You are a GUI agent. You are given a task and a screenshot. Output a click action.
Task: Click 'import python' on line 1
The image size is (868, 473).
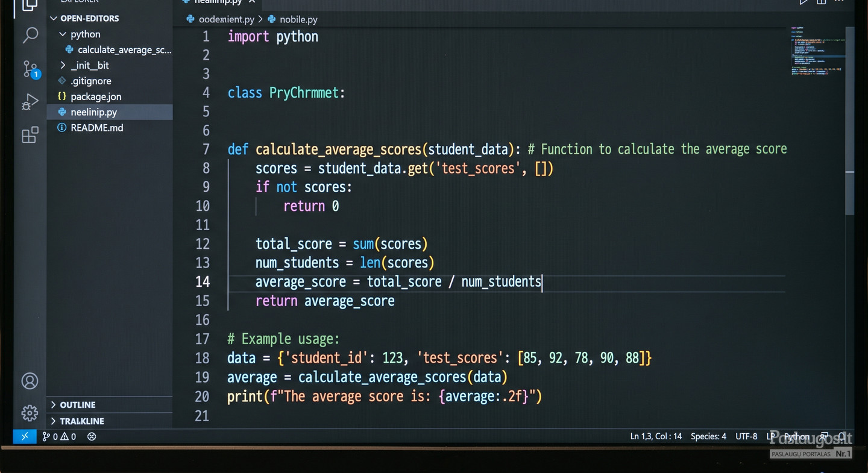coord(273,37)
